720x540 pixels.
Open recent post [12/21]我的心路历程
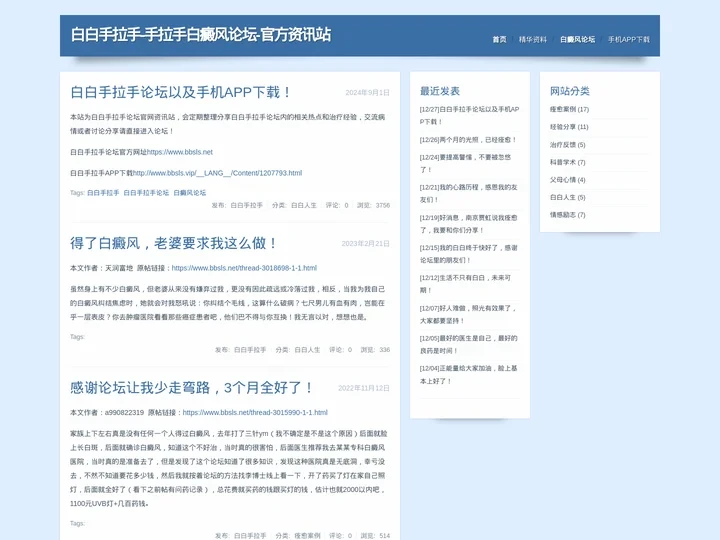click(468, 193)
